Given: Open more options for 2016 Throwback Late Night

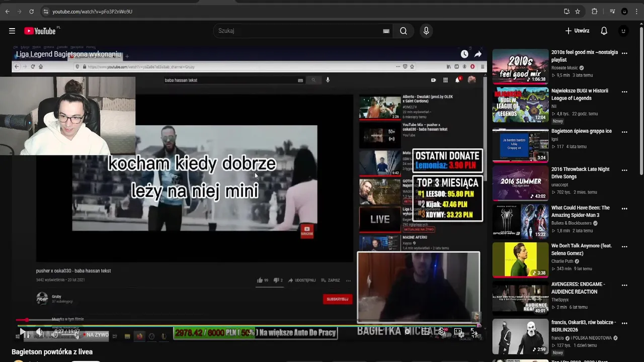Looking at the screenshot, I should click(x=624, y=170).
